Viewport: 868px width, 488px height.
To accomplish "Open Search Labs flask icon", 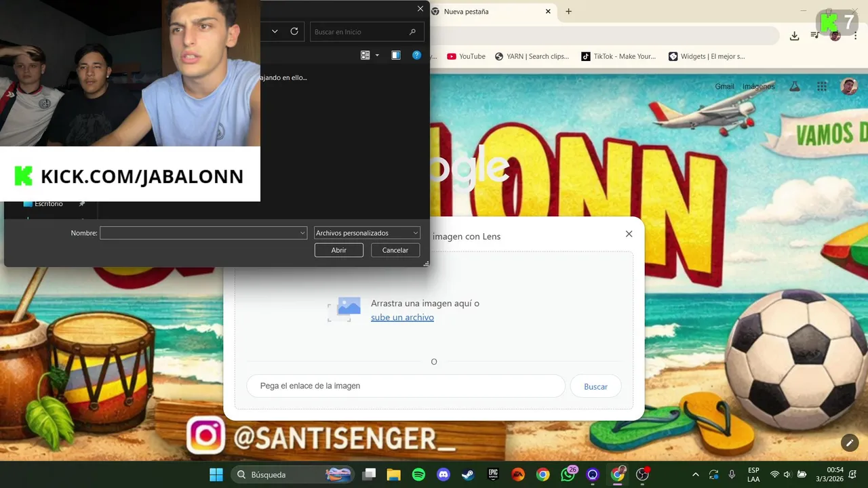I will tap(795, 86).
